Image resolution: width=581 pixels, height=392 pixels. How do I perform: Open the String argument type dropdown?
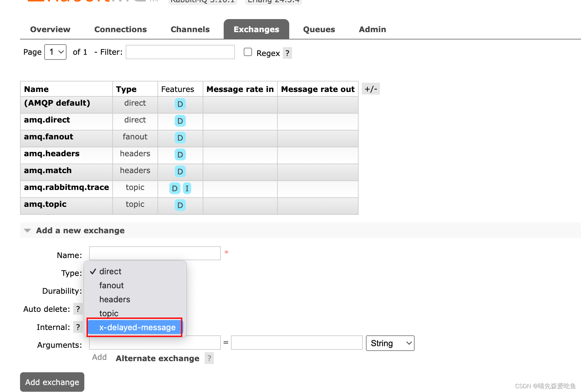(x=390, y=343)
